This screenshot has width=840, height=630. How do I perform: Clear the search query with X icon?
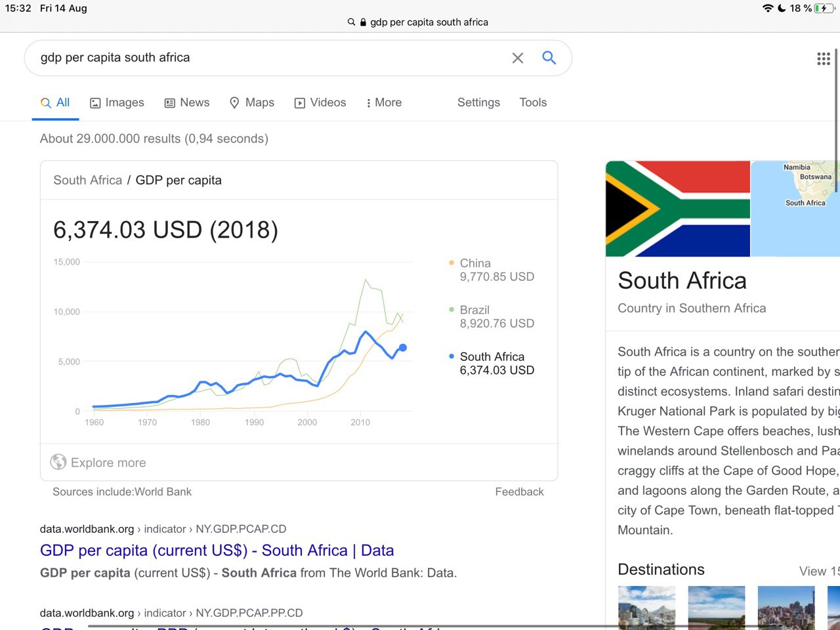(x=518, y=58)
